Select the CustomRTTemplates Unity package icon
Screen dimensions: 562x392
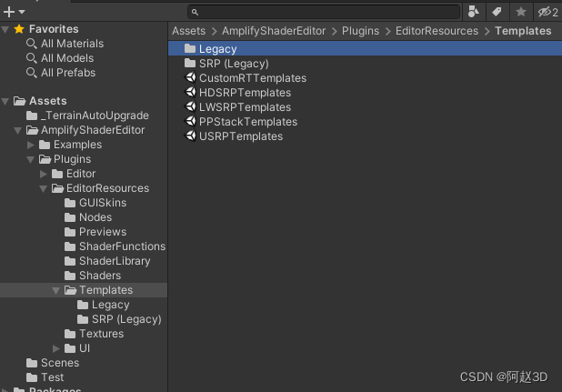pyautogui.click(x=191, y=78)
